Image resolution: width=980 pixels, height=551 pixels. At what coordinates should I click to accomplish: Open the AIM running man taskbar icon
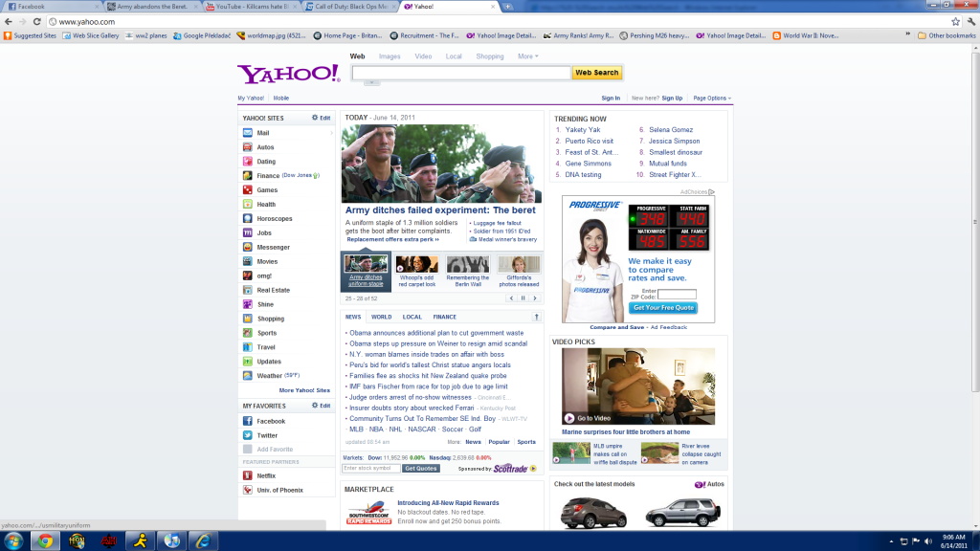140,541
